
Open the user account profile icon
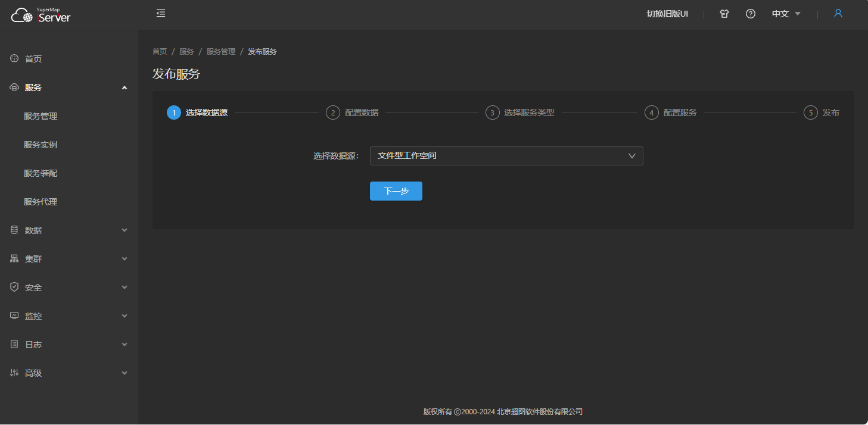838,13
